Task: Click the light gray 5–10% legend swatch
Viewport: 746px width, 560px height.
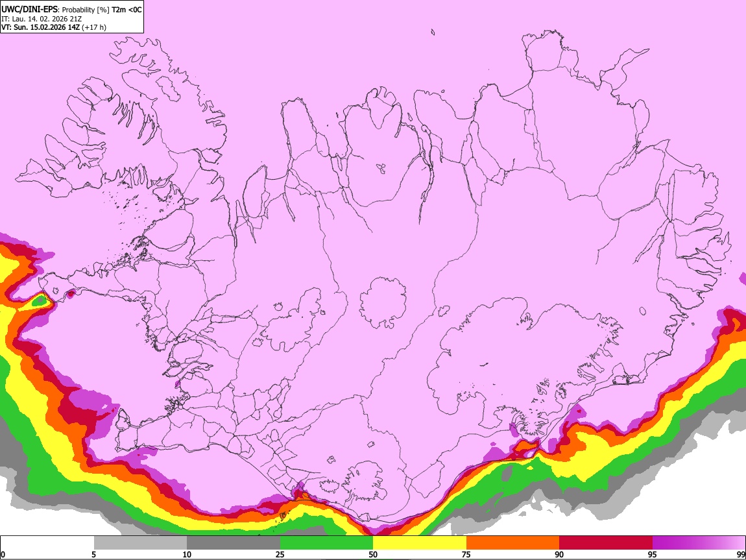Action: coord(140,542)
